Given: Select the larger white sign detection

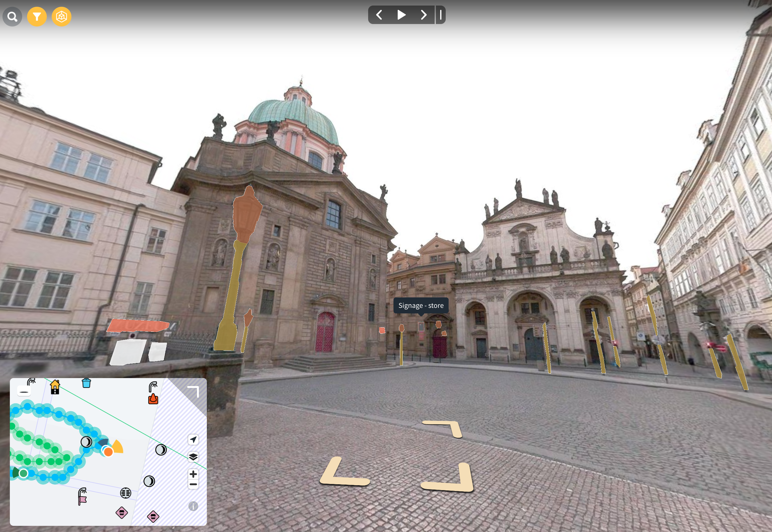Looking at the screenshot, I should (x=128, y=352).
